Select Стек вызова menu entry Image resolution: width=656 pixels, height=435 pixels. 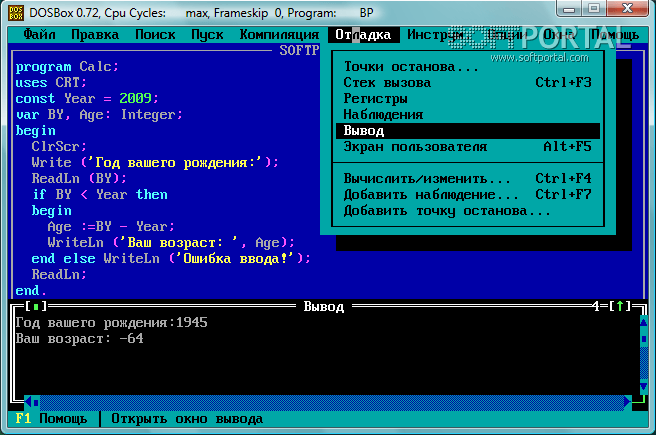point(468,83)
